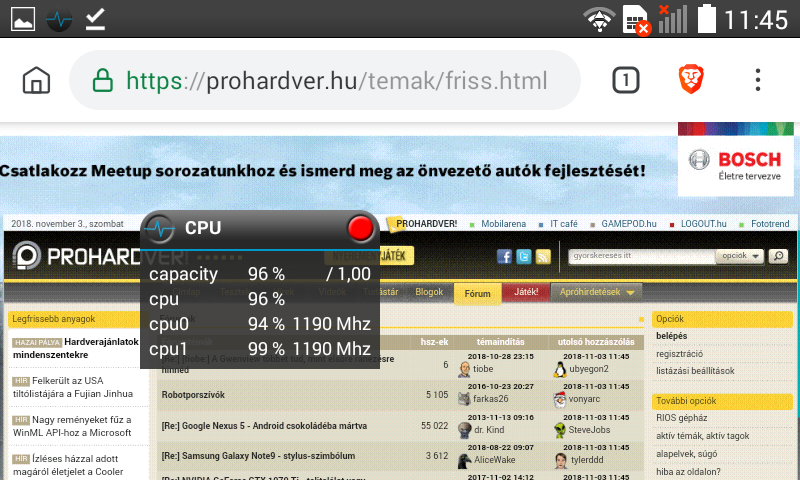Click the alien avatar next to SteveJobs
800x480 pixels.
coord(560,430)
